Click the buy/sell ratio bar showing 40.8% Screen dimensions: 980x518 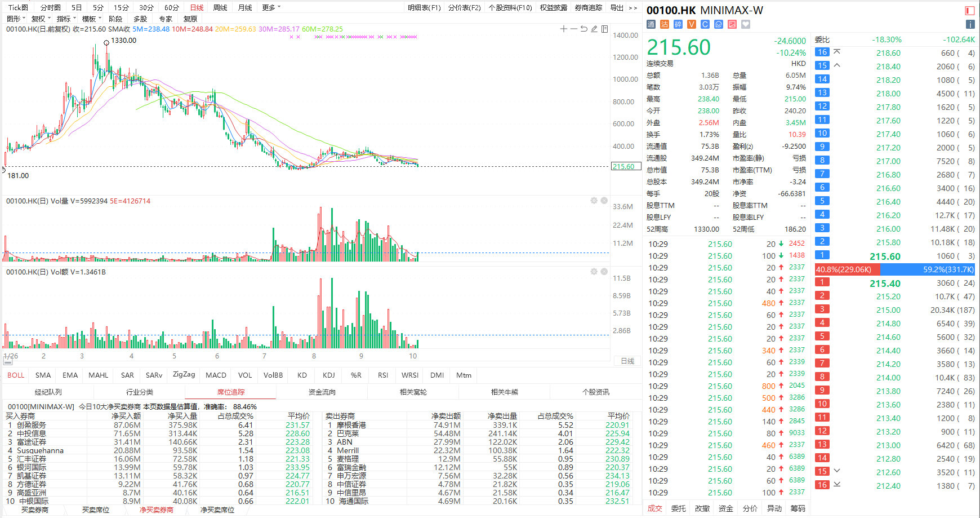pos(894,269)
